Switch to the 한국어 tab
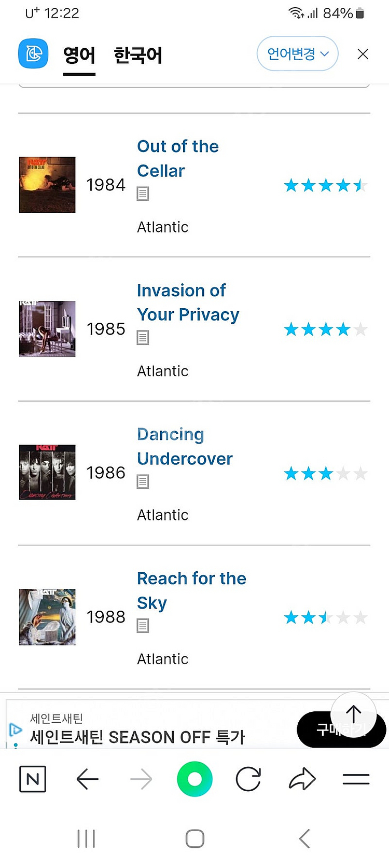389x868 pixels. coord(138,55)
